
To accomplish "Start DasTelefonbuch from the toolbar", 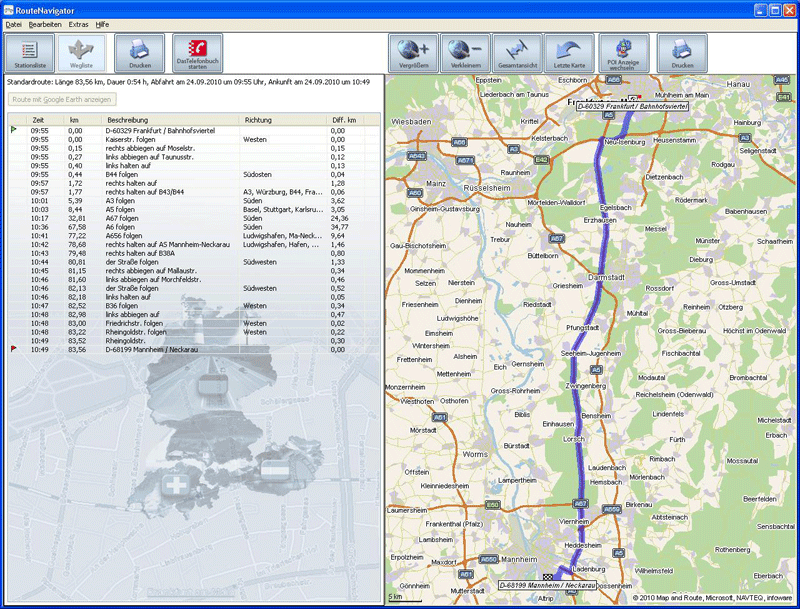I will [x=197, y=53].
